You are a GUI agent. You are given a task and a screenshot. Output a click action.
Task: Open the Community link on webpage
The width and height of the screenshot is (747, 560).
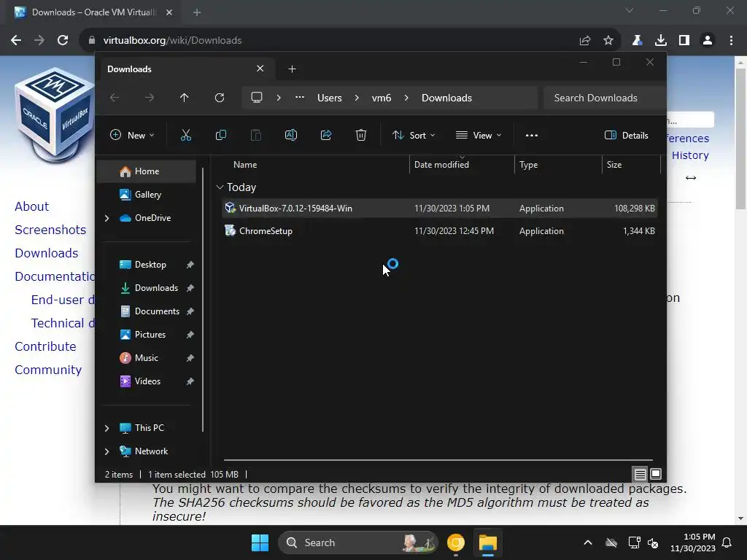[x=48, y=370]
